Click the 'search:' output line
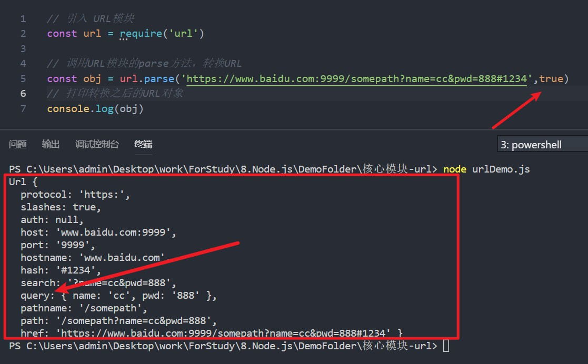This screenshot has width=588, height=364. pyautogui.click(x=98, y=283)
